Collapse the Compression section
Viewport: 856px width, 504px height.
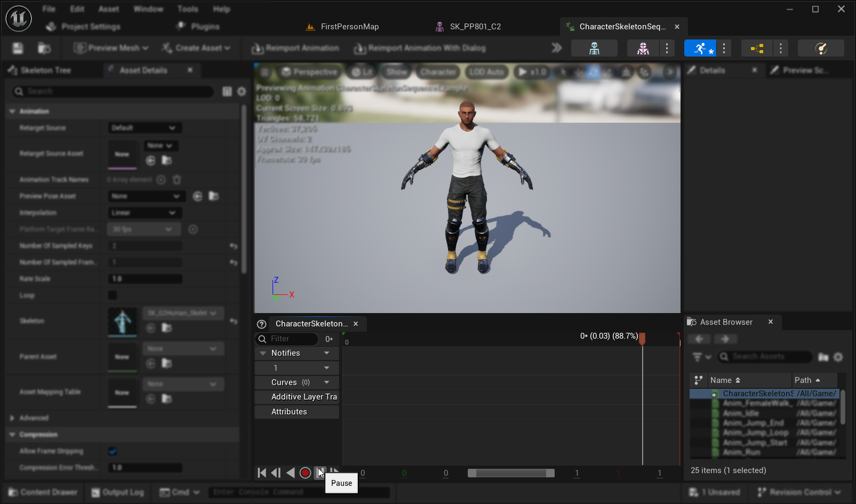(x=12, y=435)
